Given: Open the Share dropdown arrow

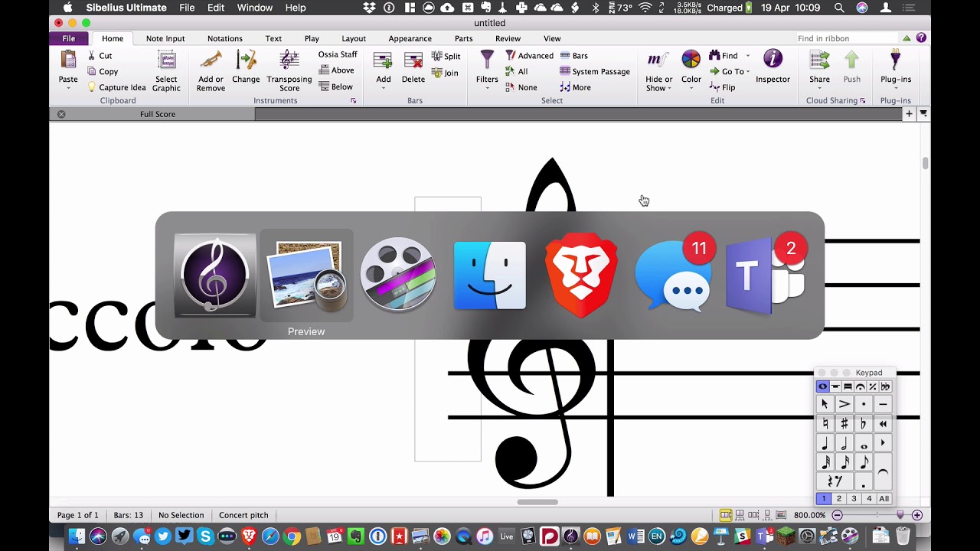Looking at the screenshot, I should click(819, 89).
